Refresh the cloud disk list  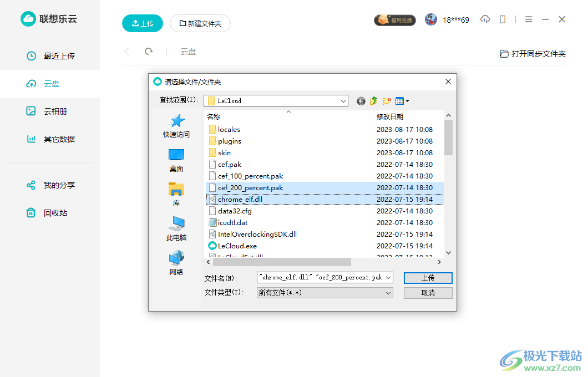pyautogui.click(x=149, y=52)
